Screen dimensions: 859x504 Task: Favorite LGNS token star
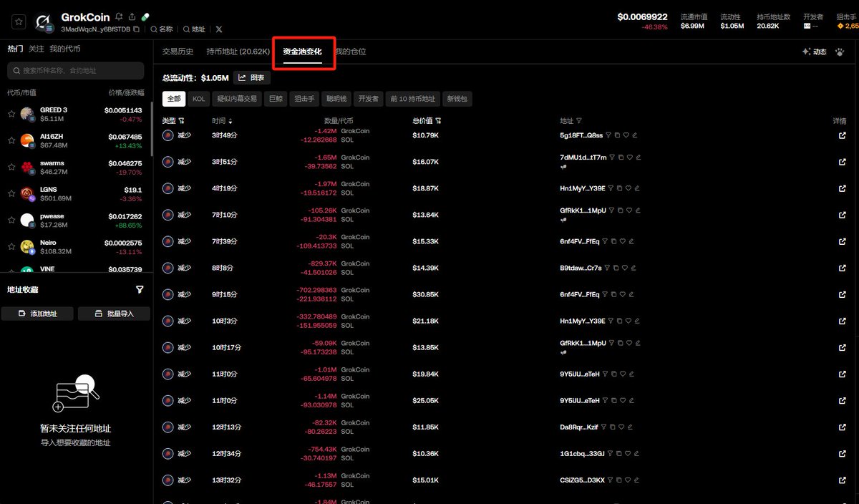11,193
